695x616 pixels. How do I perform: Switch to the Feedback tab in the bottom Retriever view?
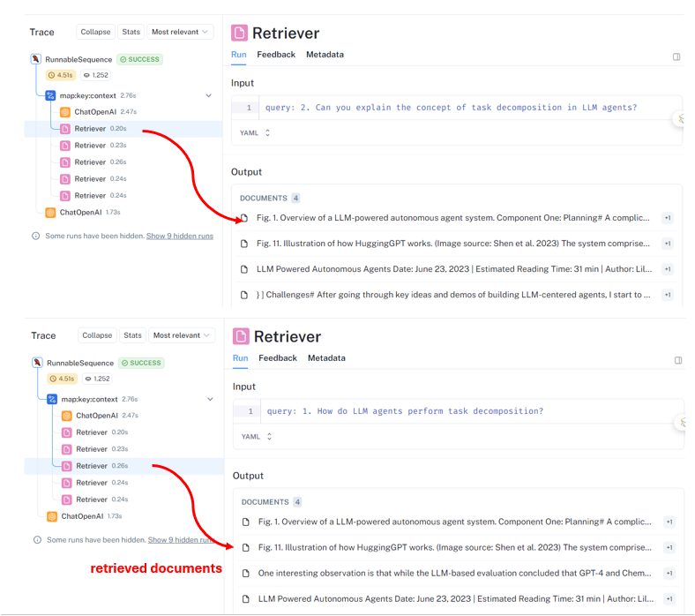278,358
